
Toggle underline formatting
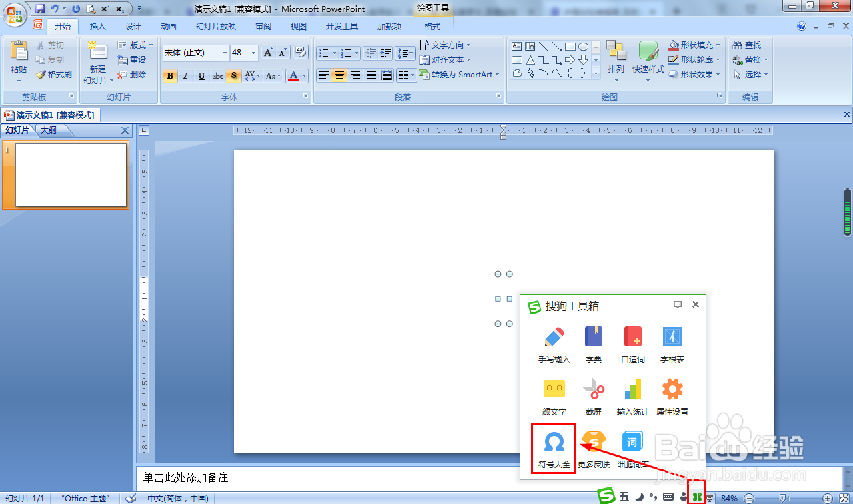[x=201, y=76]
